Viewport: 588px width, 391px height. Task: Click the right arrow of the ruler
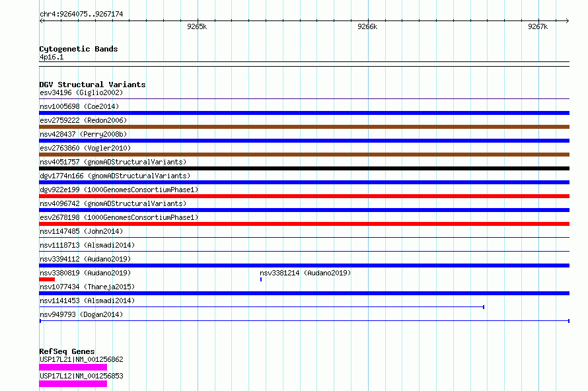567,20
